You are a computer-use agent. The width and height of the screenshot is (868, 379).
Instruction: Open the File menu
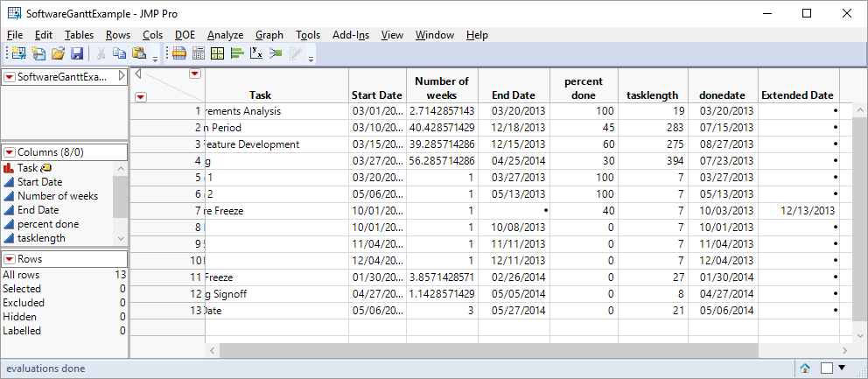click(15, 35)
